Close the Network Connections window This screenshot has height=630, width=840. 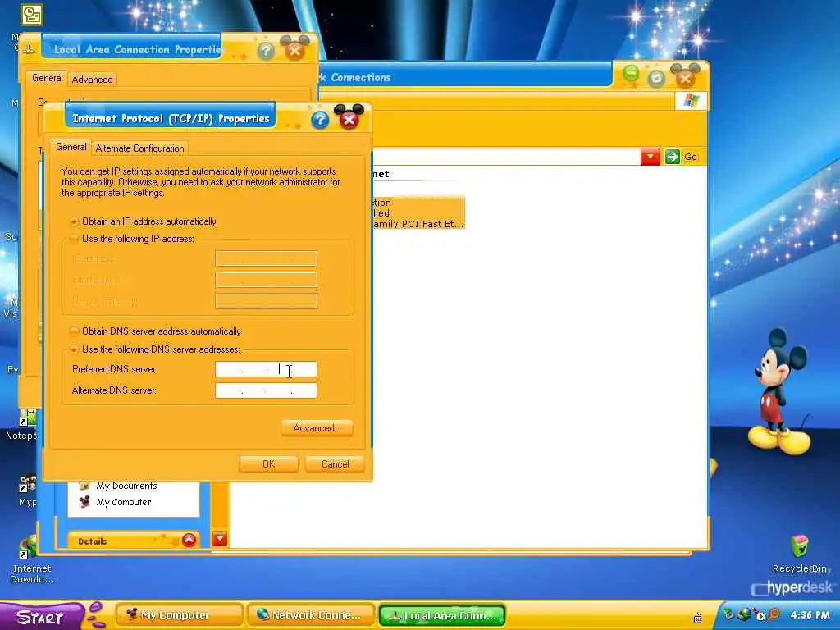click(685, 77)
